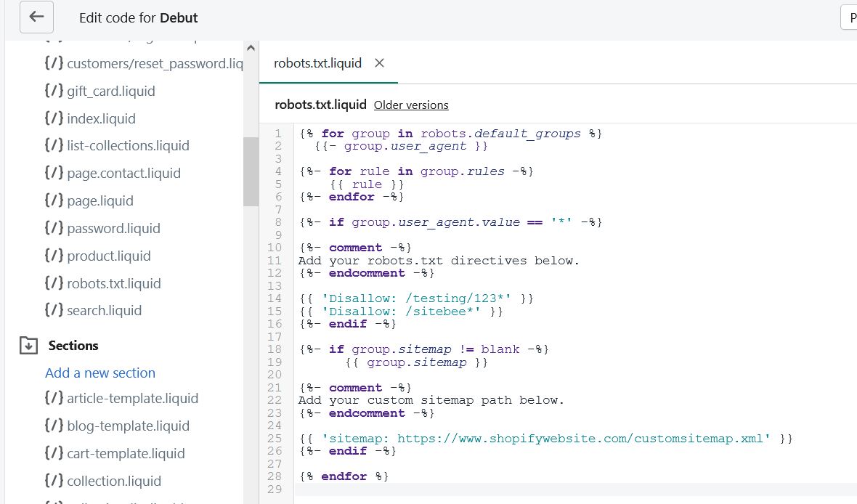Click the liquid icon beside gift_card.liquid
Viewport: 857px width, 504px height.
coord(54,90)
